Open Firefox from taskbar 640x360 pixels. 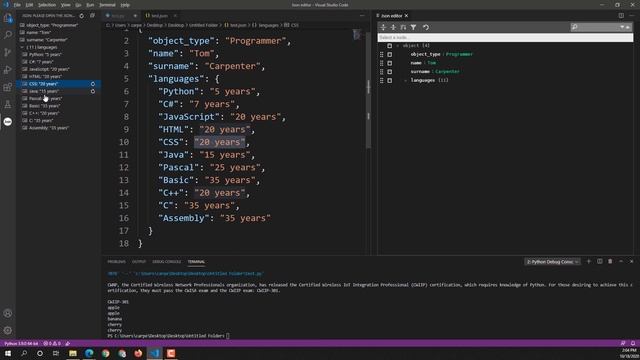tap(138, 353)
